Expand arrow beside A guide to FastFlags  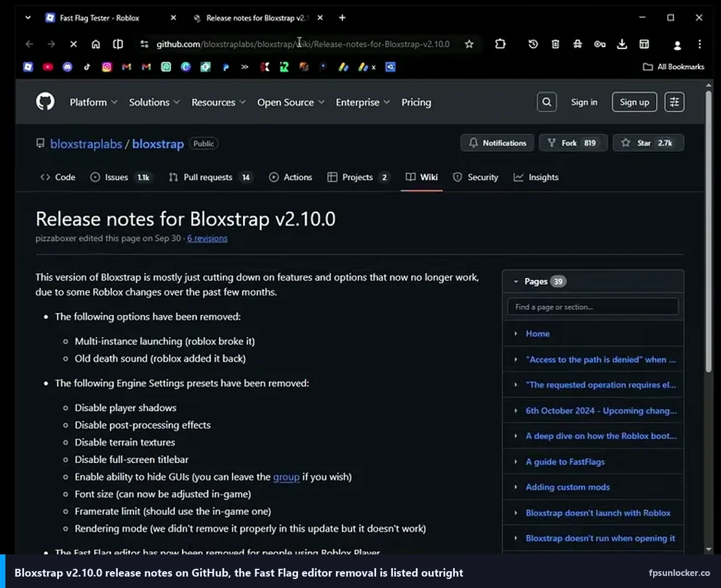(516, 462)
